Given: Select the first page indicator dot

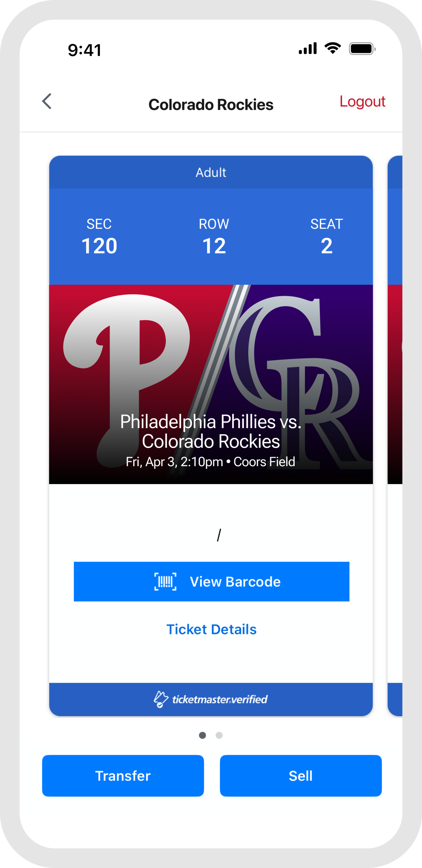Looking at the screenshot, I should [x=202, y=735].
